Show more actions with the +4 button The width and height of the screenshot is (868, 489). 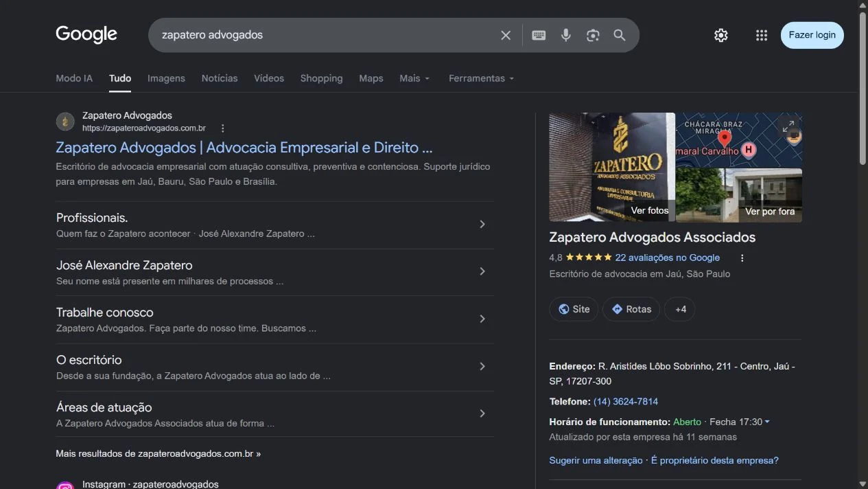pyautogui.click(x=680, y=309)
